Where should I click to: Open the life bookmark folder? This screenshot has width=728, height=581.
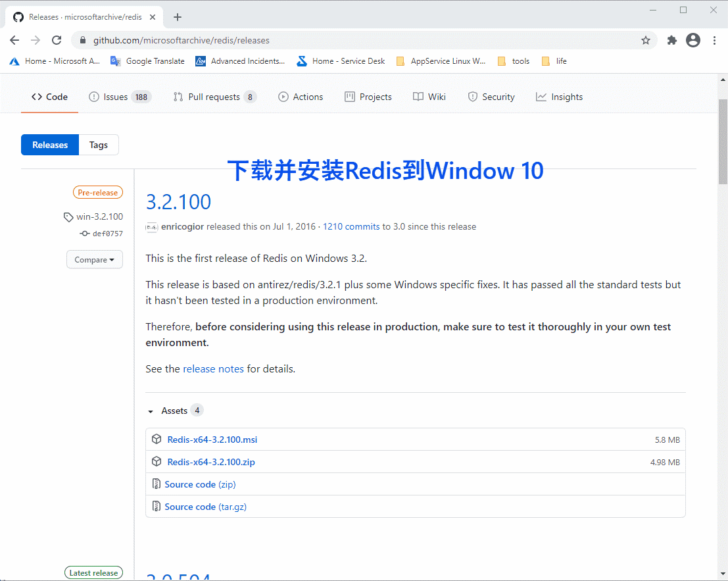(x=554, y=61)
